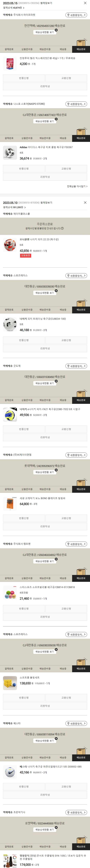Write review for 세광 교재악기 칼림바
The image size is (90, 868).
pos(45,526)
